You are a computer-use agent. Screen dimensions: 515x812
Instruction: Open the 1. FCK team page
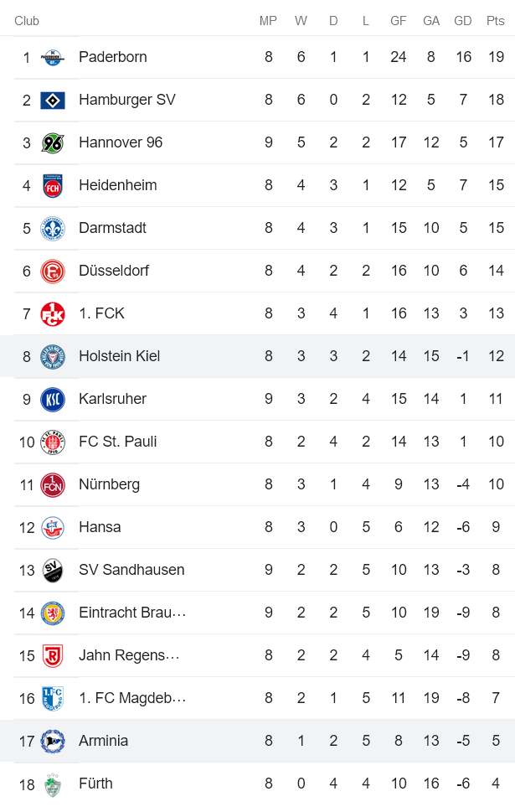tap(100, 313)
